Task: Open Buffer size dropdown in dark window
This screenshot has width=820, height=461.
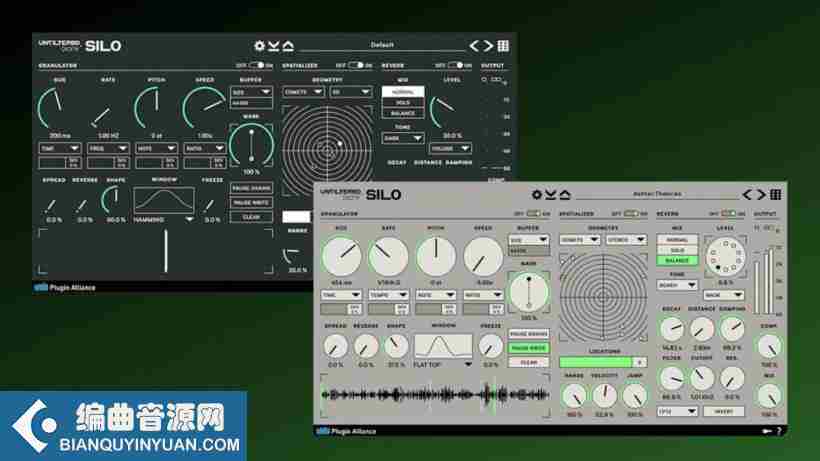Action: click(x=251, y=92)
